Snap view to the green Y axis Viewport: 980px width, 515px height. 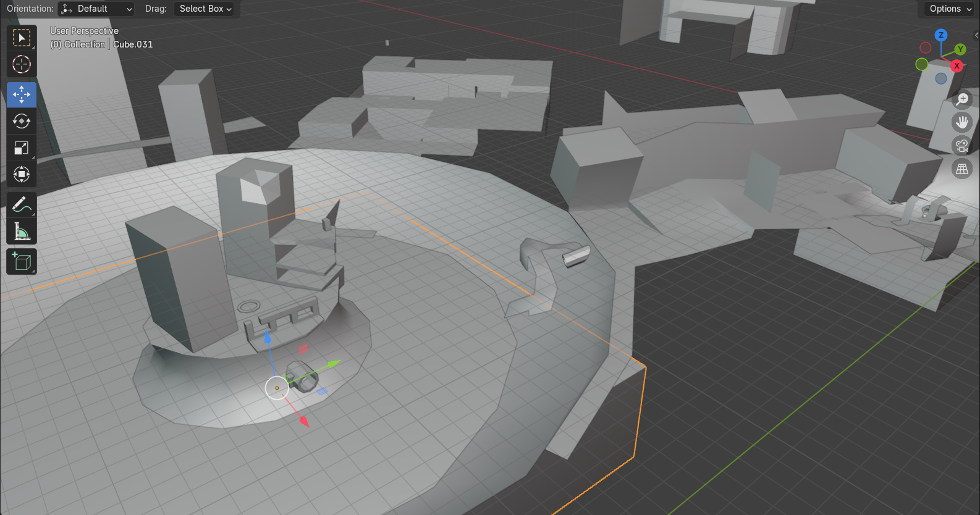point(960,49)
